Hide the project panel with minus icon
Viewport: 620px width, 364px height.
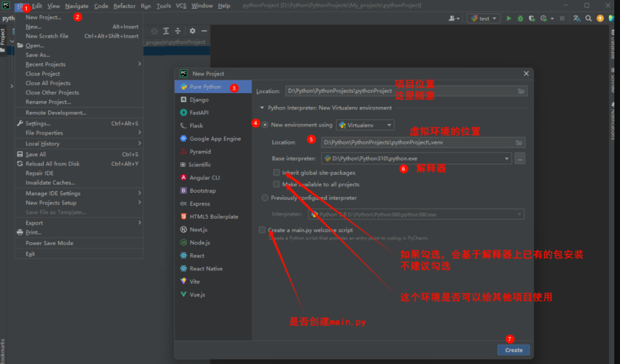pyautogui.click(x=204, y=31)
